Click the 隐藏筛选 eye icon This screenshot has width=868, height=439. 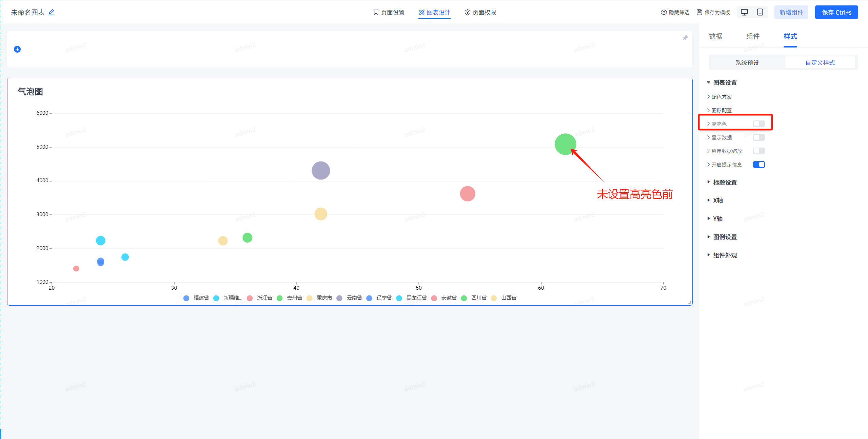664,12
